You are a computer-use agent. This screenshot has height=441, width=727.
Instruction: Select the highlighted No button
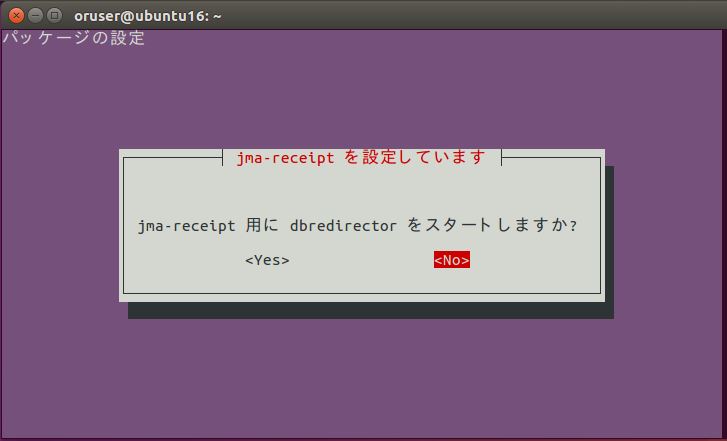452,260
